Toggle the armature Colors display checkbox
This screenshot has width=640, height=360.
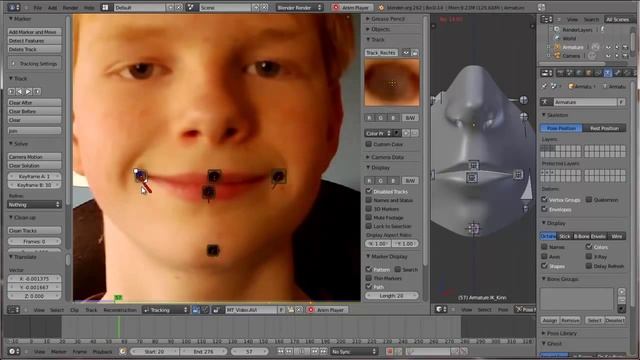point(589,247)
